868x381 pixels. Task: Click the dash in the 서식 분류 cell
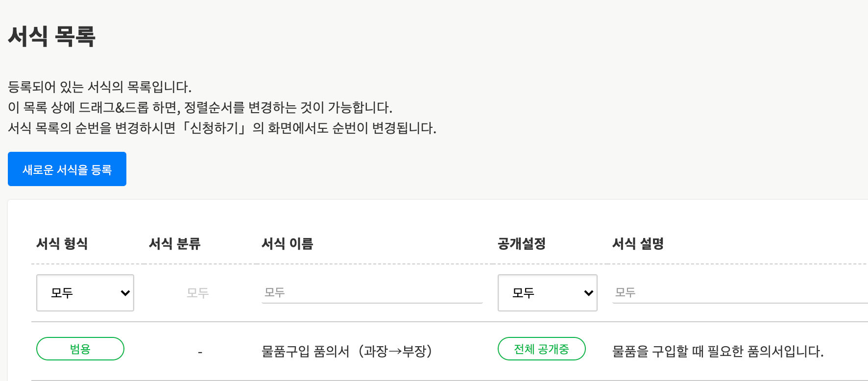point(200,352)
